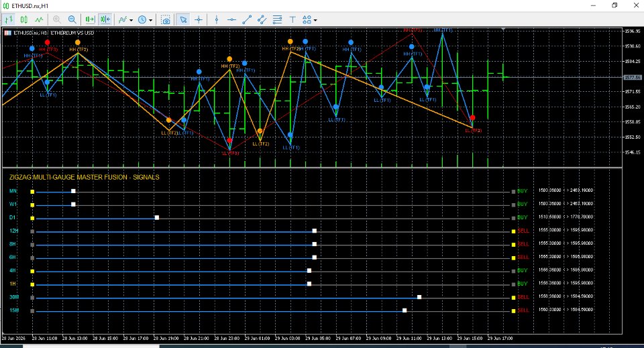Click the BUY signal on 4H row
The height and width of the screenshot is (348, 644).
522,270
